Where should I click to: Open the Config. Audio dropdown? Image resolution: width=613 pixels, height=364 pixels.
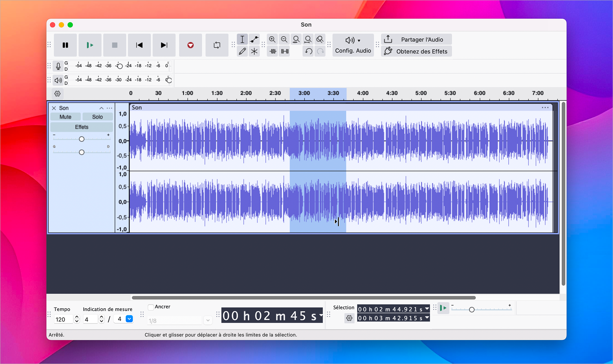(353, 45)
